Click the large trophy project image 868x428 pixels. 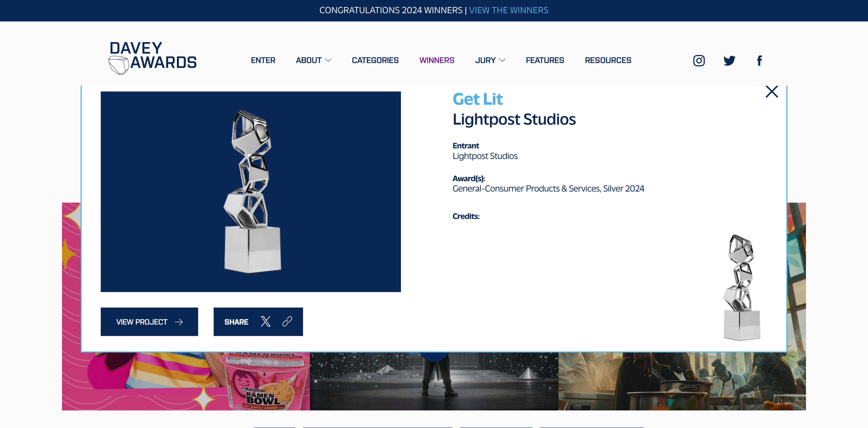tap(251, 192)
